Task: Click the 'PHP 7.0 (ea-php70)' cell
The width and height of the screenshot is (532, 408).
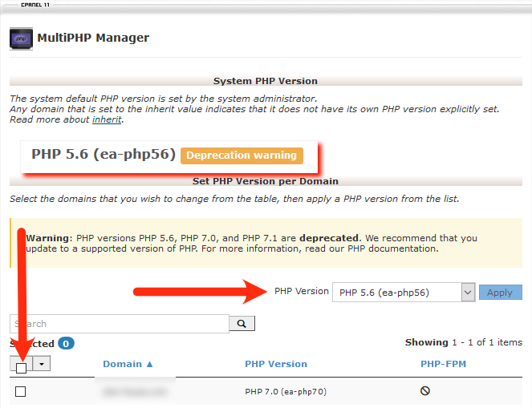Action: tap(286, 392)
